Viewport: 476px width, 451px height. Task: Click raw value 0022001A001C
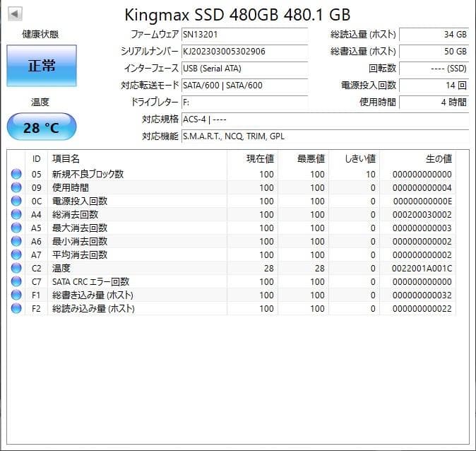(x=422, y=269)
